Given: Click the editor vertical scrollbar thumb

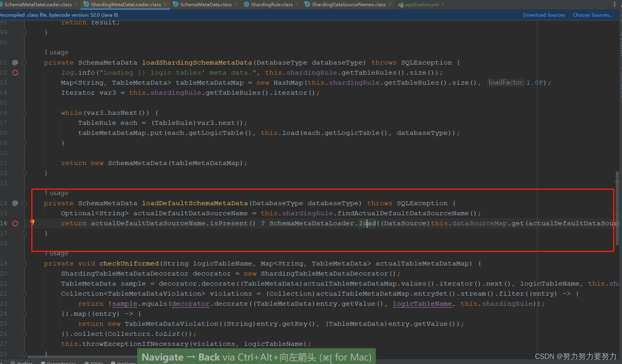Looking at the screenshot, I should click(x=617, y=208).
